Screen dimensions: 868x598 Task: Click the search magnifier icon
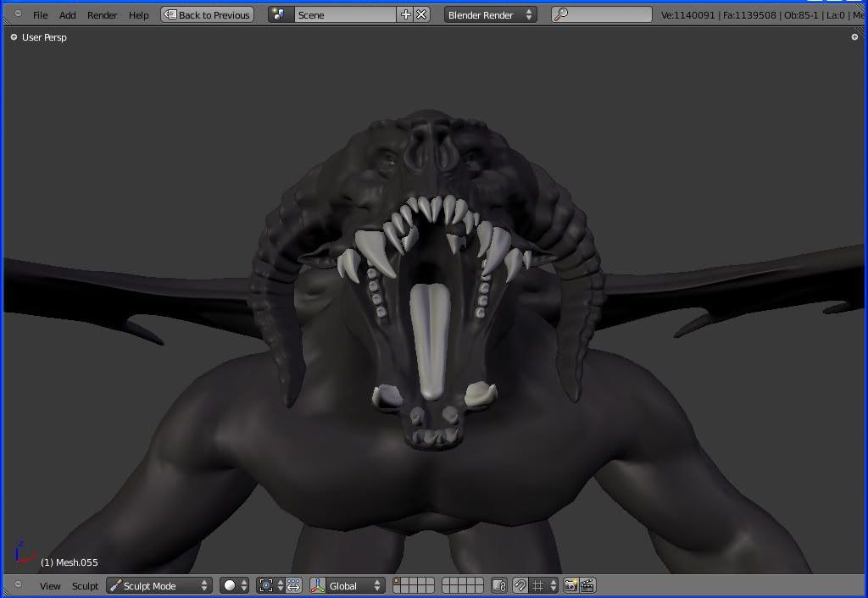(561, 14)
